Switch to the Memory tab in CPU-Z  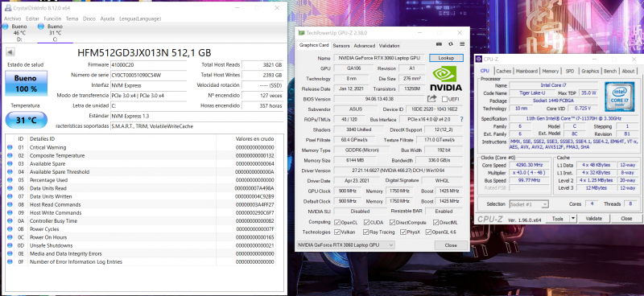(x=550, y=71)
